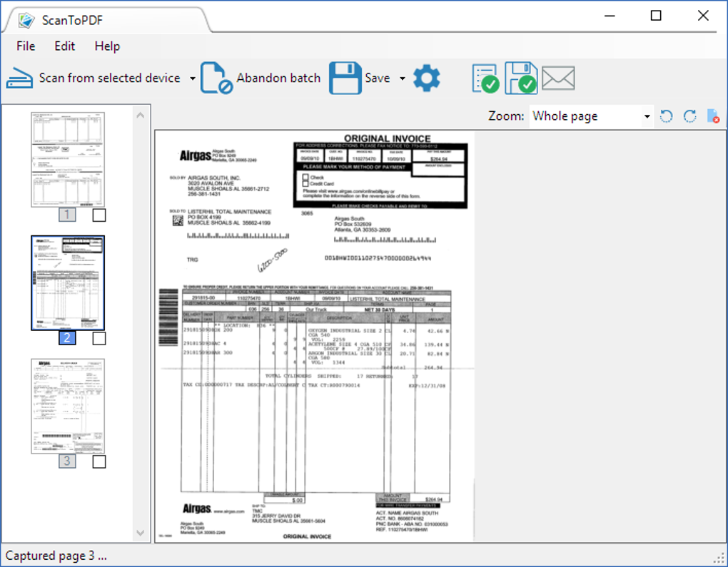
Task: Click the page number 2 label
Action: click(67, 338)
